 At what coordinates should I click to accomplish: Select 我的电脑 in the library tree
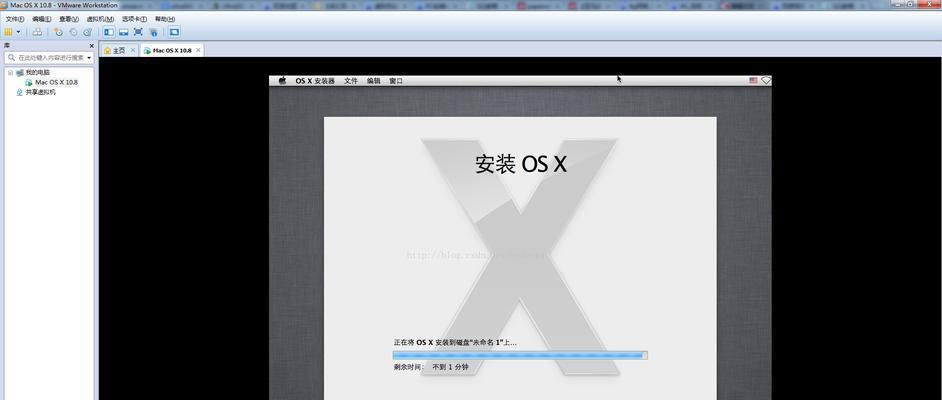(37, 72)
